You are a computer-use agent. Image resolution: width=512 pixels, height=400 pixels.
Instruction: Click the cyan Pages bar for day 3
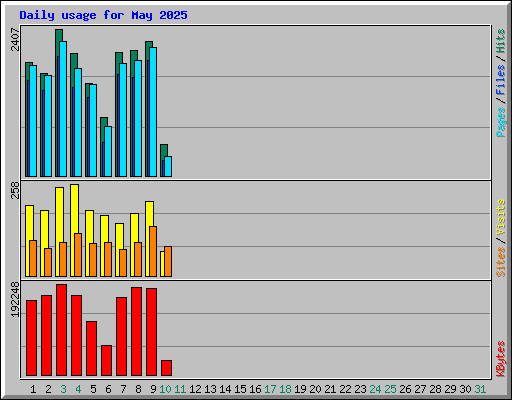[x=63, y=109]
